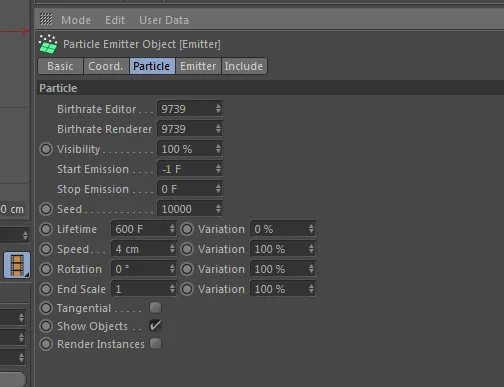Viewport: 504px width, 387px height.
Task: Select the Particle tab
Action: tap(152, 66)
